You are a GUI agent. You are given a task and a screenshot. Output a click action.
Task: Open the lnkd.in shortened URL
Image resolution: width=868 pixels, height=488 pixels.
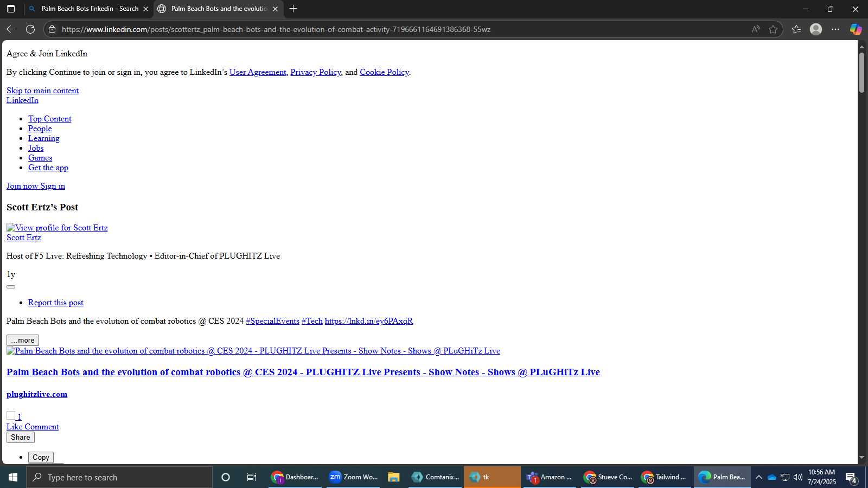(369, 321)
